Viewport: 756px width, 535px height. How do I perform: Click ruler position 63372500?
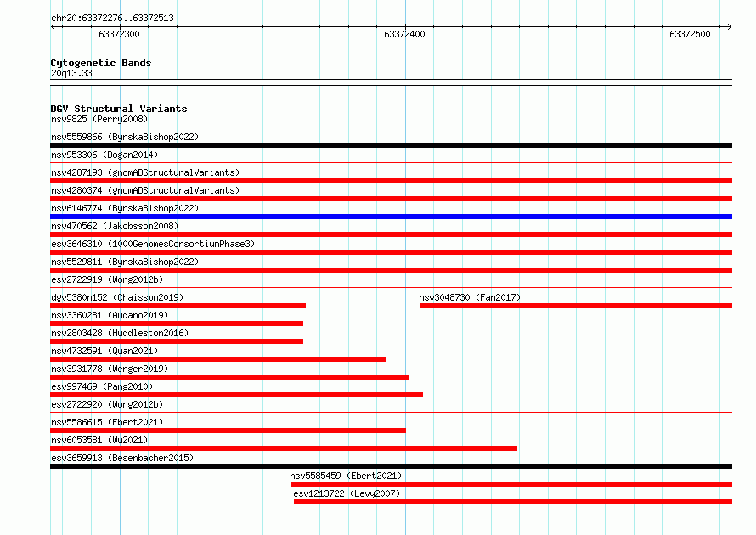[x=690, y=34]
